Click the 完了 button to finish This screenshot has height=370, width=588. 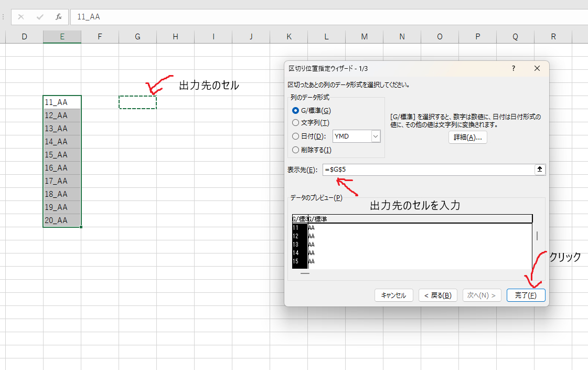click(526, 295)
